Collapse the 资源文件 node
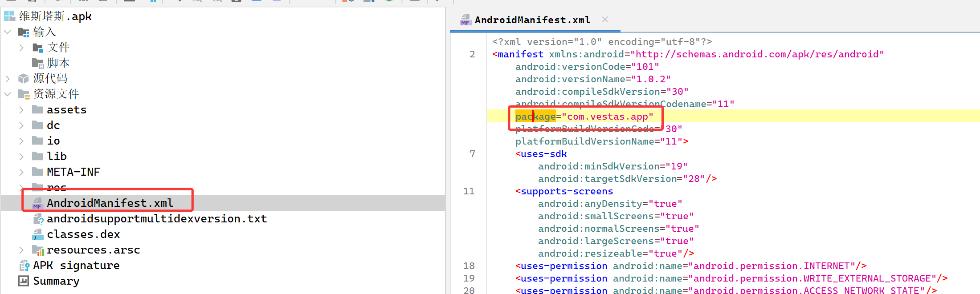980x294 pixels. (x=8, y=94)
